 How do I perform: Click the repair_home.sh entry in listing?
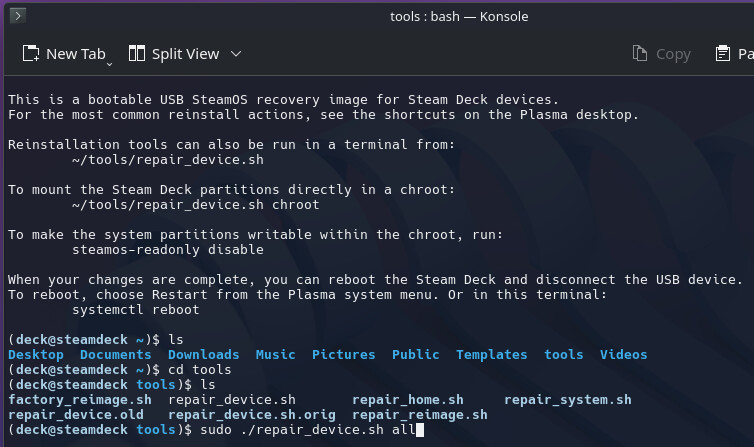(408, 400)
